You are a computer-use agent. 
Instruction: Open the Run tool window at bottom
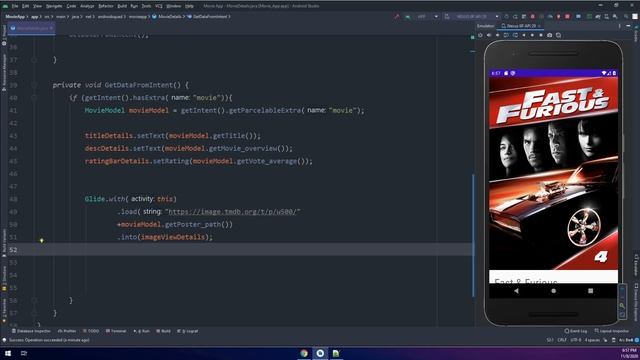click(x=142, y=331)
